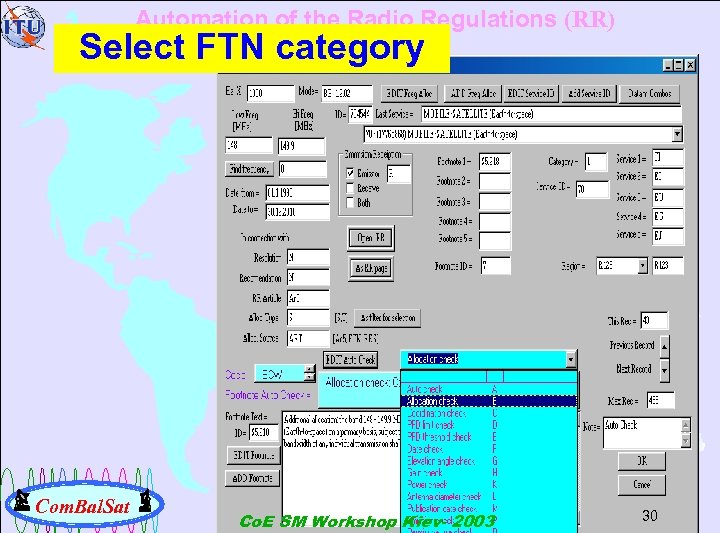Select Auto check option in list

tap(489, 389)
